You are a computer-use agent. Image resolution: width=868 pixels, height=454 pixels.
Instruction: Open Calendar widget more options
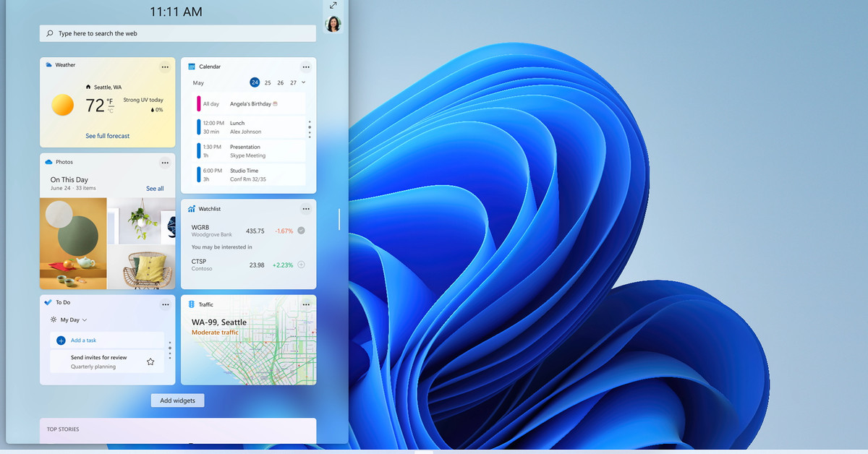[306, 67]
